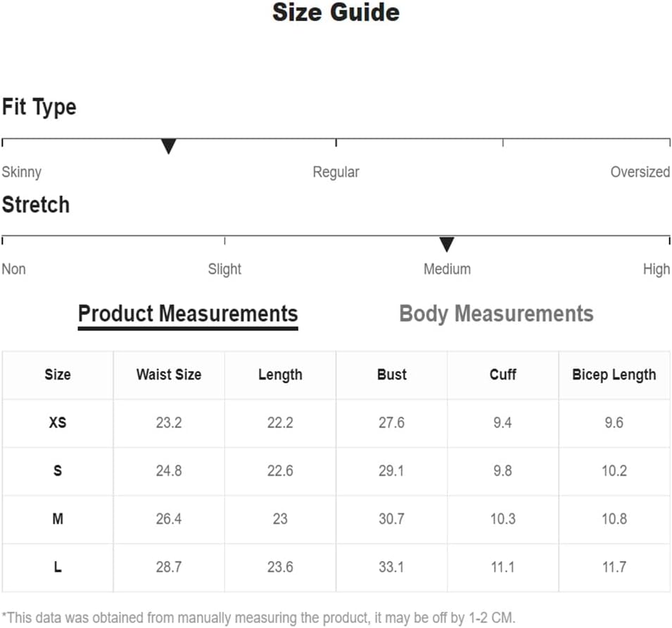
Task: Click the Cuff column header
Action: pos(502,375)
